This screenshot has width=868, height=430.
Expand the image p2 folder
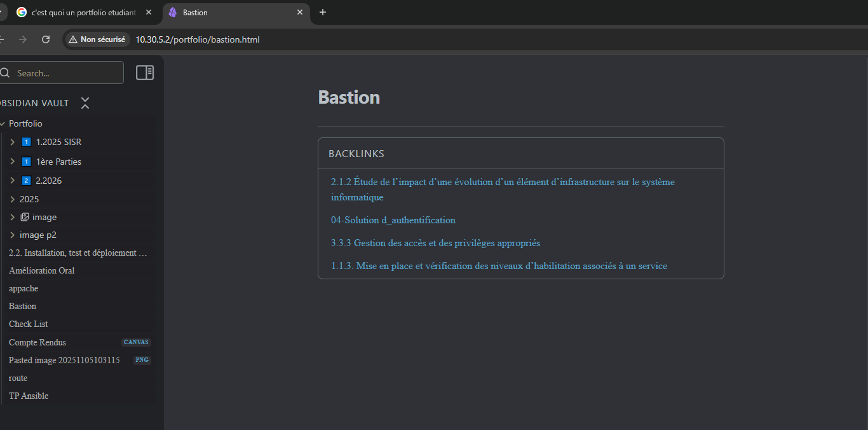pyautogui.click(x=12, y=235)
